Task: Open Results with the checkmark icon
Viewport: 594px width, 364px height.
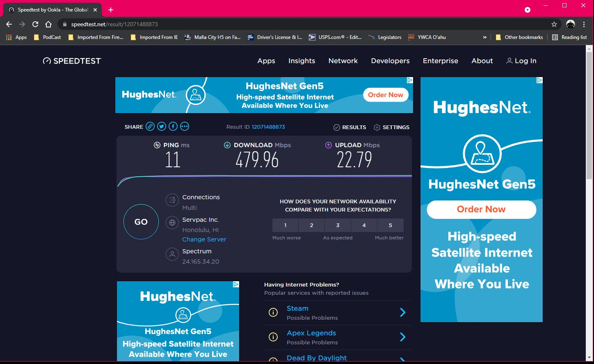Action: tap(337, 127)
